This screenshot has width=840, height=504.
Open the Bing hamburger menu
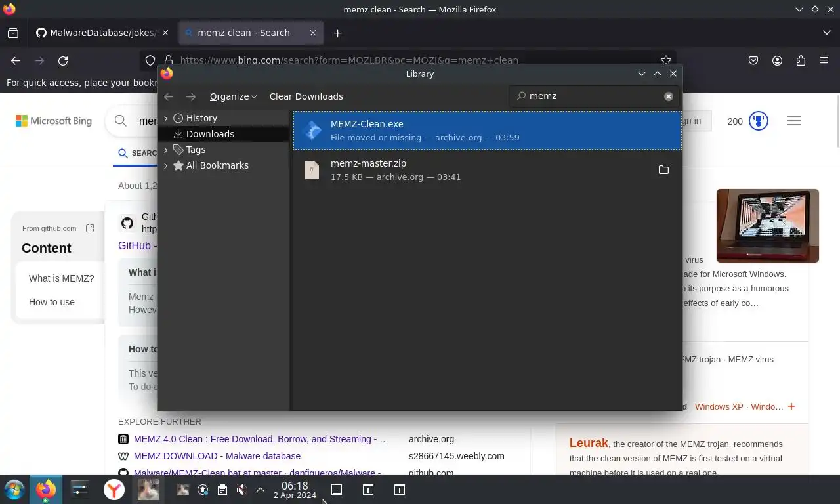click(x=794, y=121)
